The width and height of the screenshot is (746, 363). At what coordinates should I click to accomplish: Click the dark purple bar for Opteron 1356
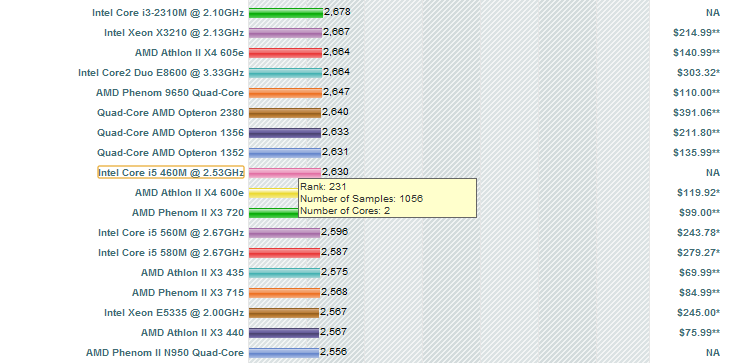click(285, 133)
